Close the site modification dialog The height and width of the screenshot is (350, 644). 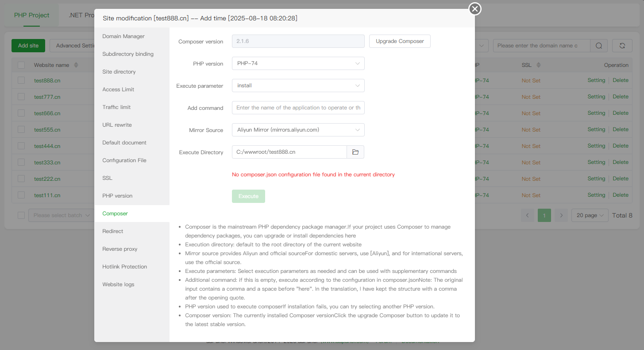(475, 9)
